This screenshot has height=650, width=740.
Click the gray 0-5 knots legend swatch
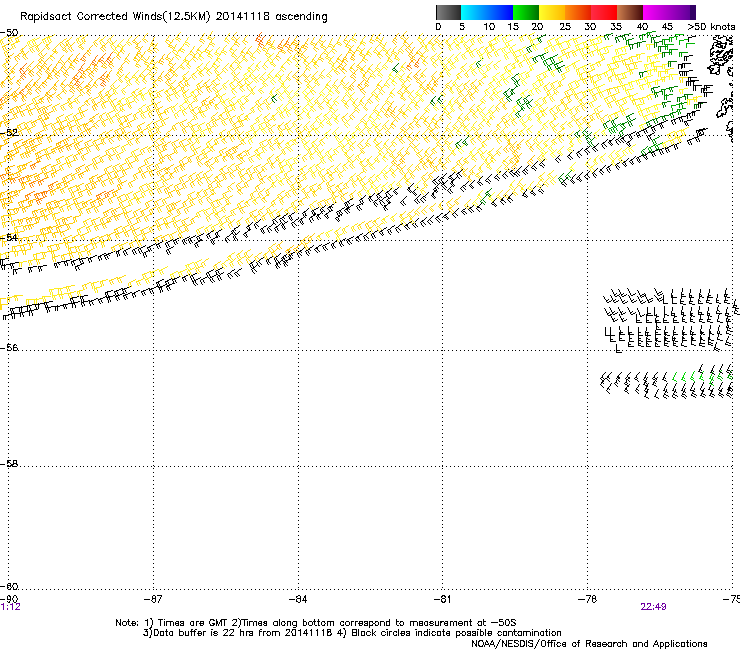(x=448, y=12)
